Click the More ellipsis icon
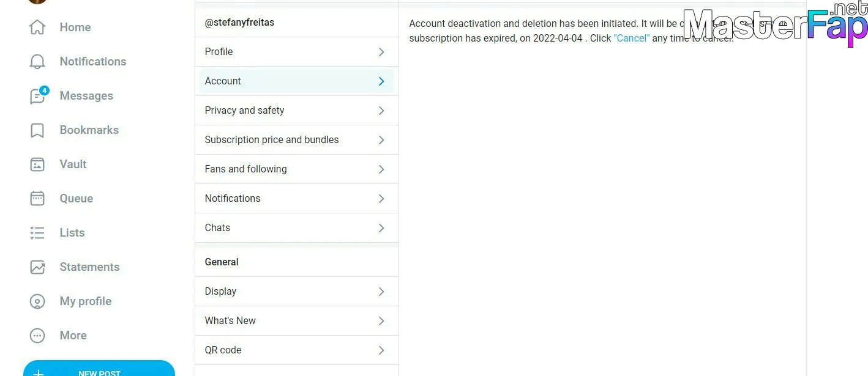The width and height of the screenshot is (868, 376). [37, 336]
